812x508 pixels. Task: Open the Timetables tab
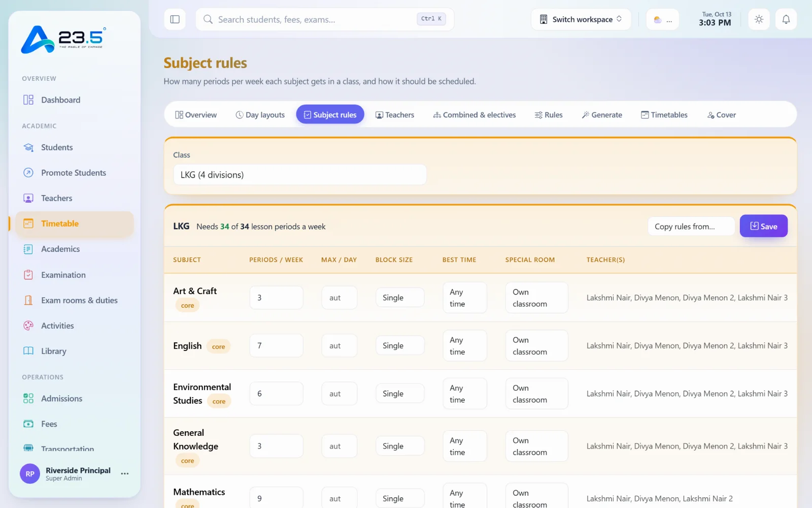tap(664, 115)
